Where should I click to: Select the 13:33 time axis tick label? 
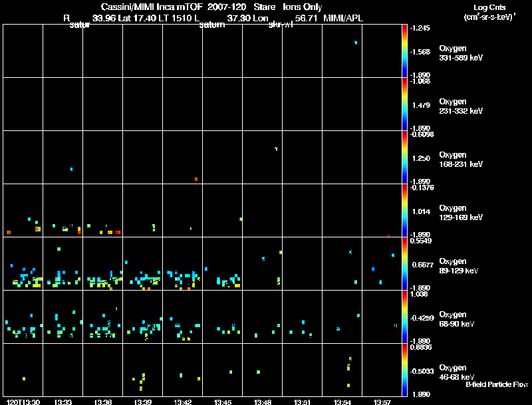pos(63,401)
